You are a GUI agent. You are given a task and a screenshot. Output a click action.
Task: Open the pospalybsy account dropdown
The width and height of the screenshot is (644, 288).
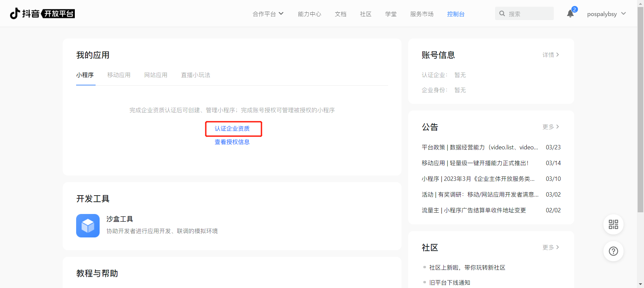[x=606, y=14]
